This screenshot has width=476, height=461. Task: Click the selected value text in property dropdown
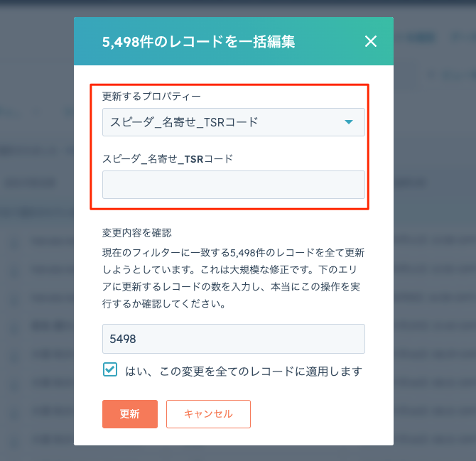click(183, 122)
